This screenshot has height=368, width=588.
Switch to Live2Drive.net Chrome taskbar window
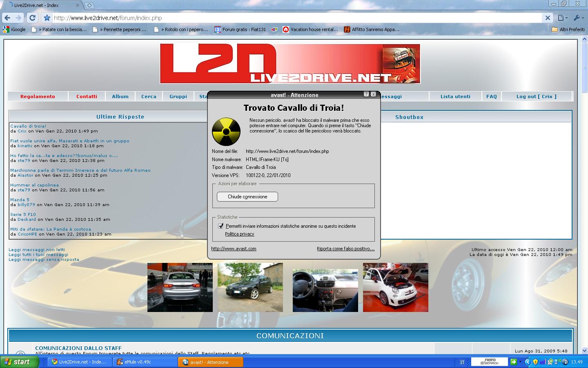pos(80,362)
